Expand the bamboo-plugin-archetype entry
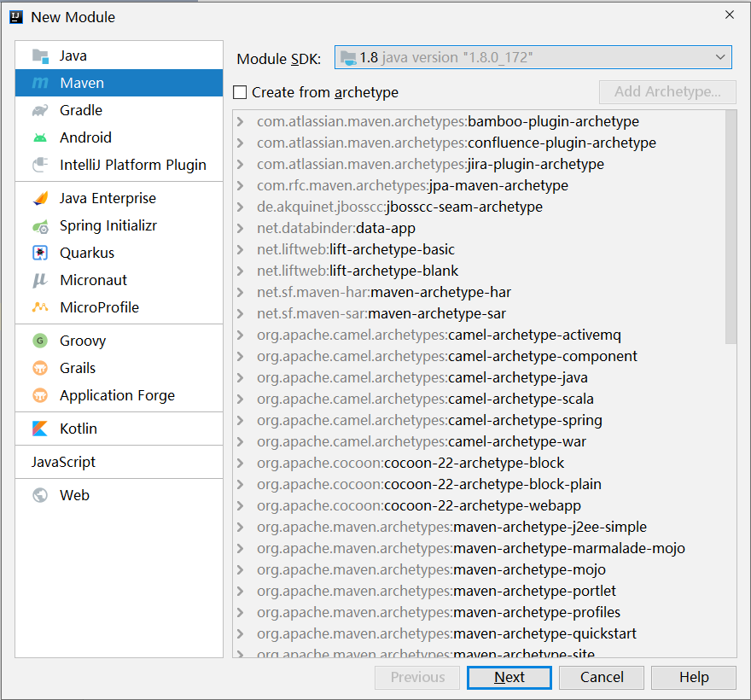Viewport: 751px width, 700px height. pos(241,122)
